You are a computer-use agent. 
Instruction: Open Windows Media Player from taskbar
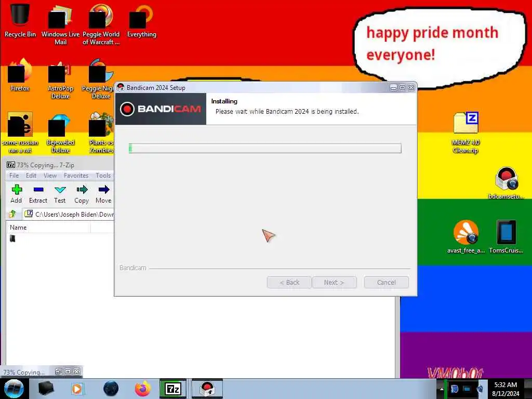pos(77,389)
